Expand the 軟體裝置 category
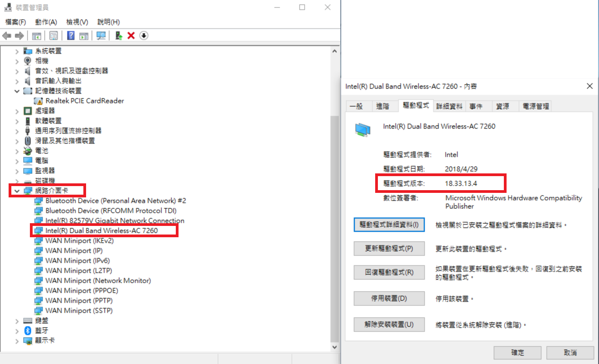Screen dimensions: 599x364 (17, 121)
